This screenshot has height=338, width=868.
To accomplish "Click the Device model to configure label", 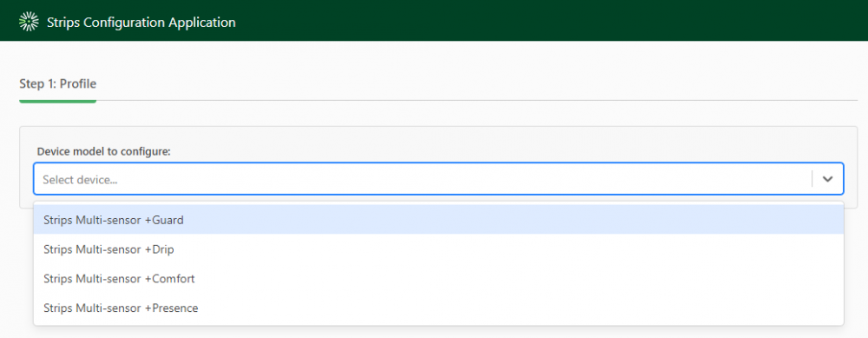I will 103,151.
